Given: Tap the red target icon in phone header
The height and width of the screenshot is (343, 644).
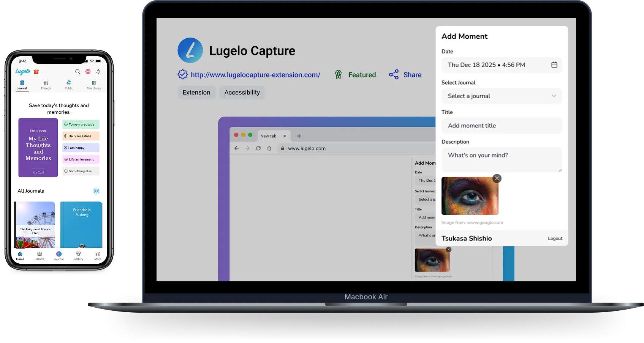Looking at the screenshot, I should (x=88, y=72).
